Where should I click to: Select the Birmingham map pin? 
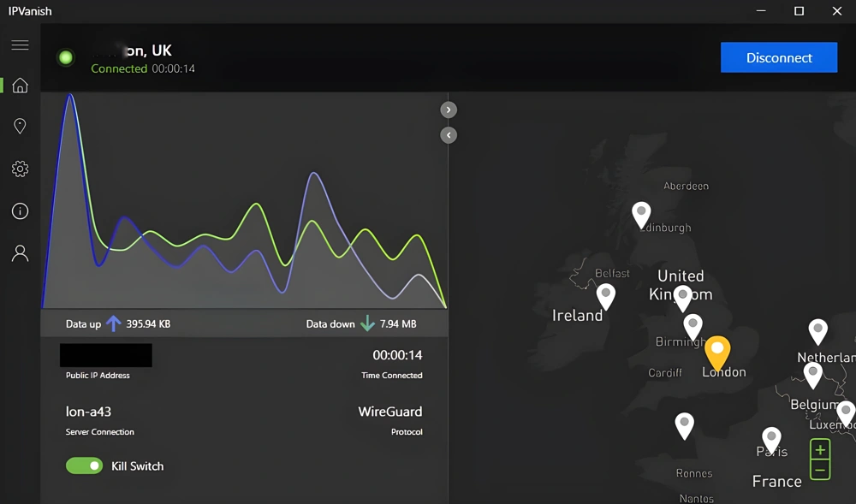coord(693,328)
